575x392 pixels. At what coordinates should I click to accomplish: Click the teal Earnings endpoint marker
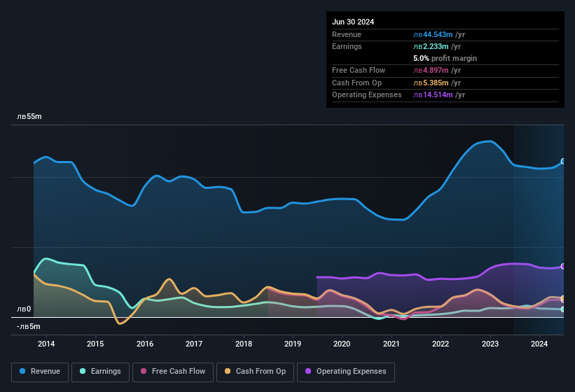tap(563, 309)
